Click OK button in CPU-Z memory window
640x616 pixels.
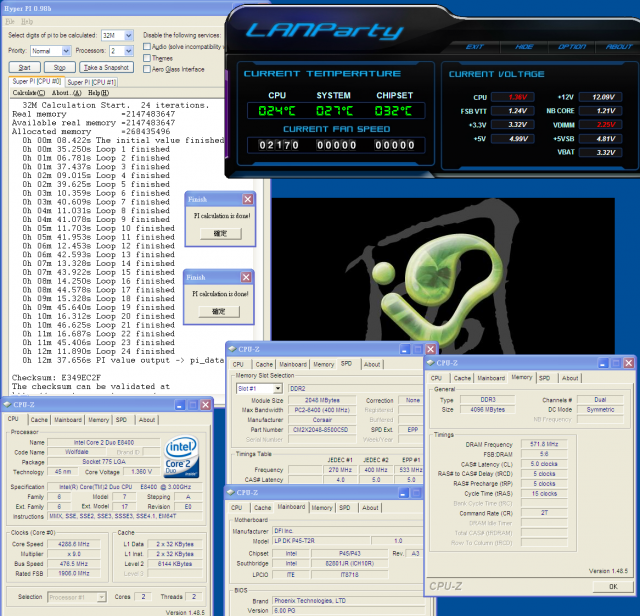(613, 587)
